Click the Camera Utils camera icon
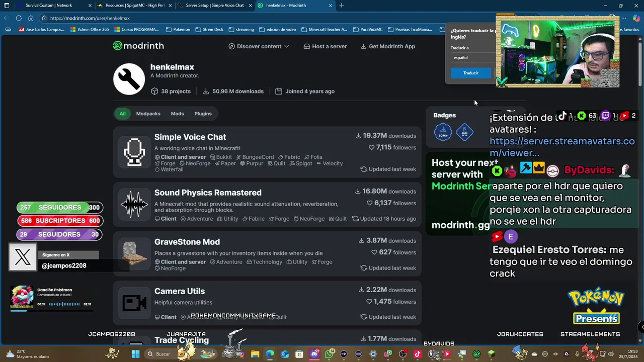The image size is (644, 362). 134,303
